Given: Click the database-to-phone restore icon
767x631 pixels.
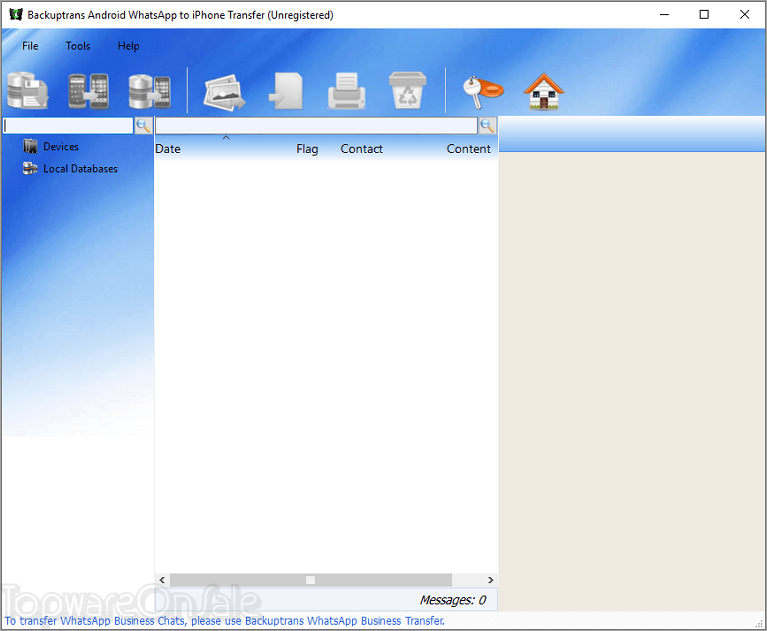Looking at the screenshot, I should pos(149,91).
